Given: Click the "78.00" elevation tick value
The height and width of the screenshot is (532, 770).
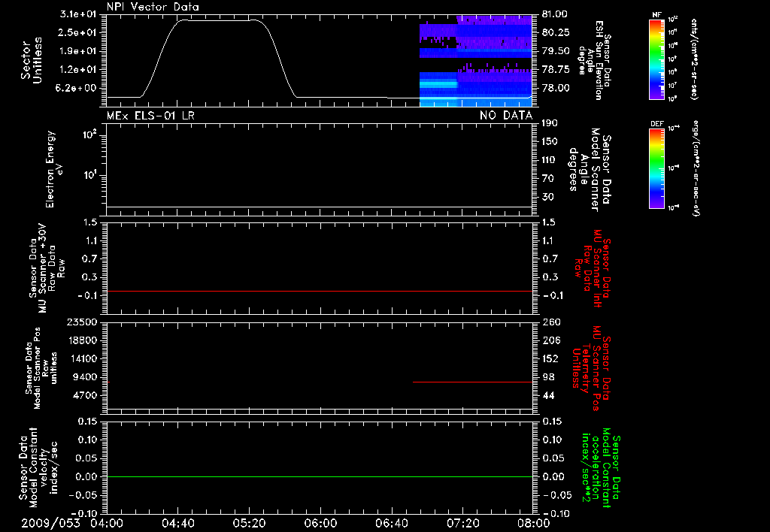Looking at the screenshot, I should (556, 89).
